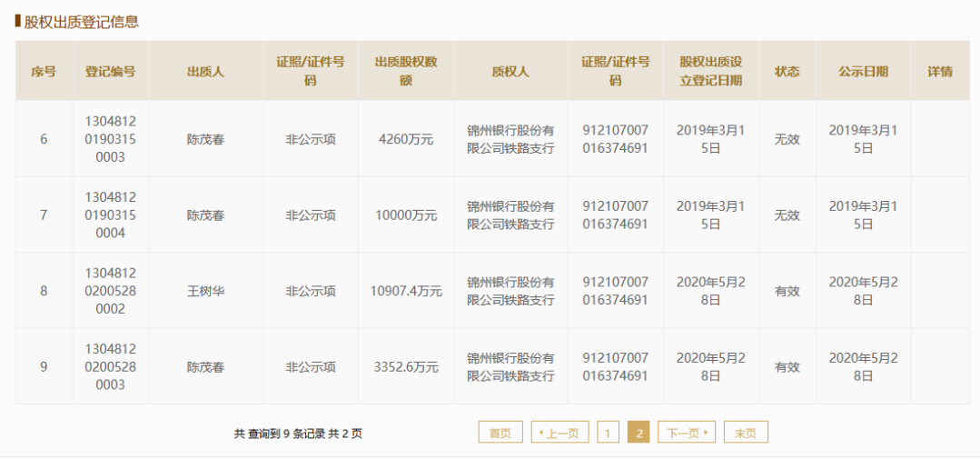Jump to the last page via 末页
Viewport: 980px width, 459px height.
[x=746, y=432]
